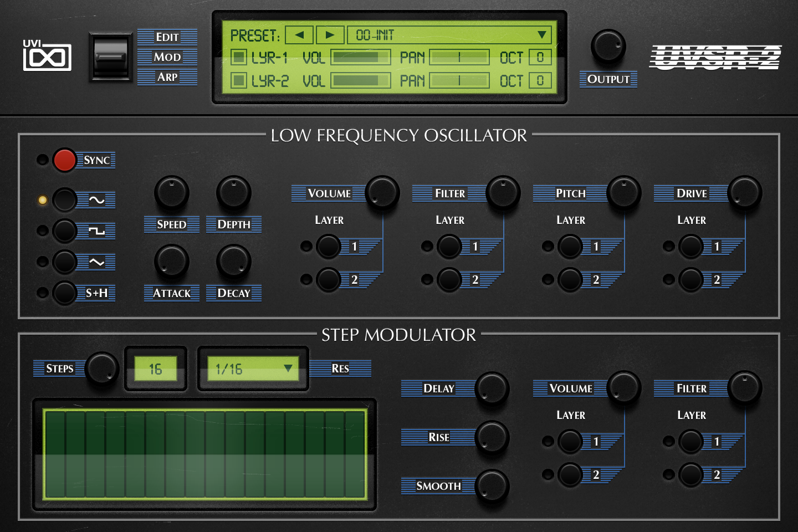This screenshot has width=798, height=532.
Task: Click the last step bar in sequencer
Action: point(355,454)
